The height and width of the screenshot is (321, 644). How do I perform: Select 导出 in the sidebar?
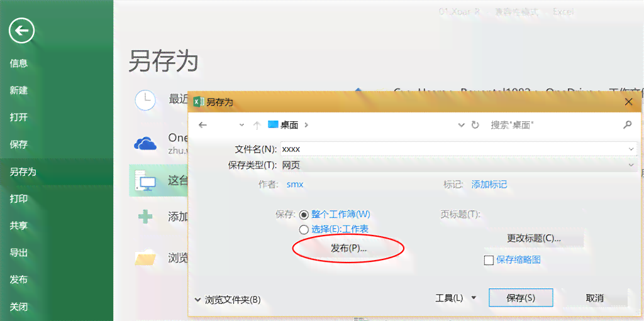pyautogui.click(x=18, y=253)
